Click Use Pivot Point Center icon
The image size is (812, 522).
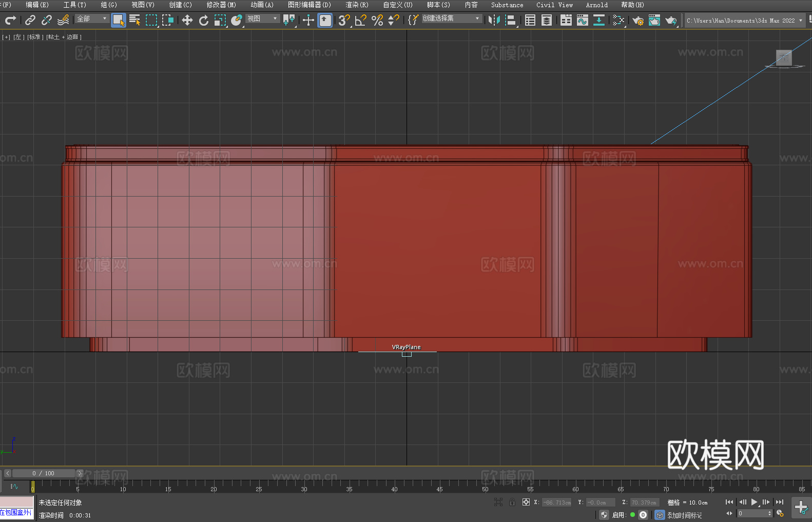[289, 20]
